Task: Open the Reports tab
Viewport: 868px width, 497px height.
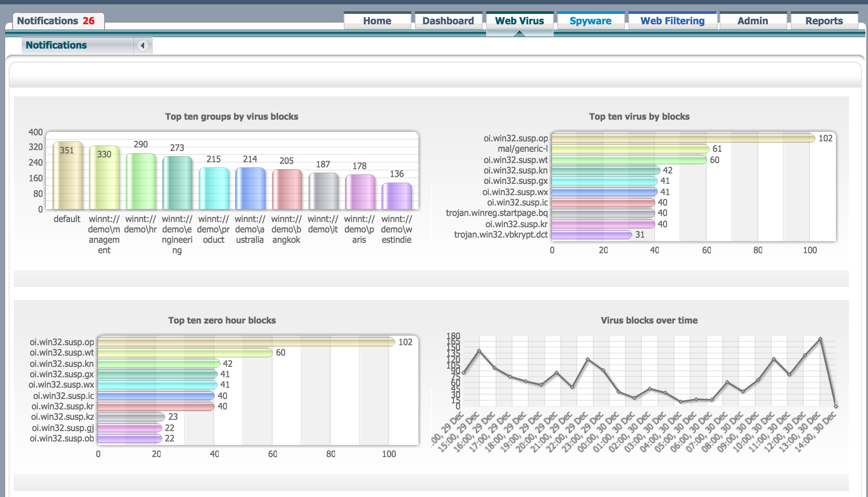Action: click(x=824, y=21)
